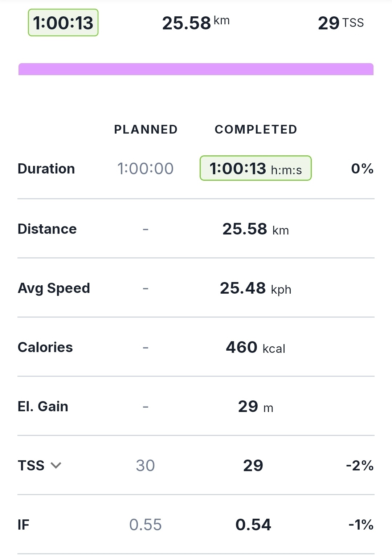Viewport: 392px width, 555px height.
Task: Edit the completed Calories 460 kcal value
Action: 256,348
